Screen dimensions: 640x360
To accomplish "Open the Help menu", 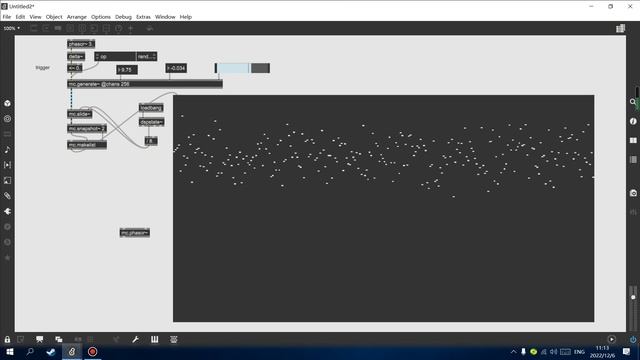I will click(x=186, y=17).
